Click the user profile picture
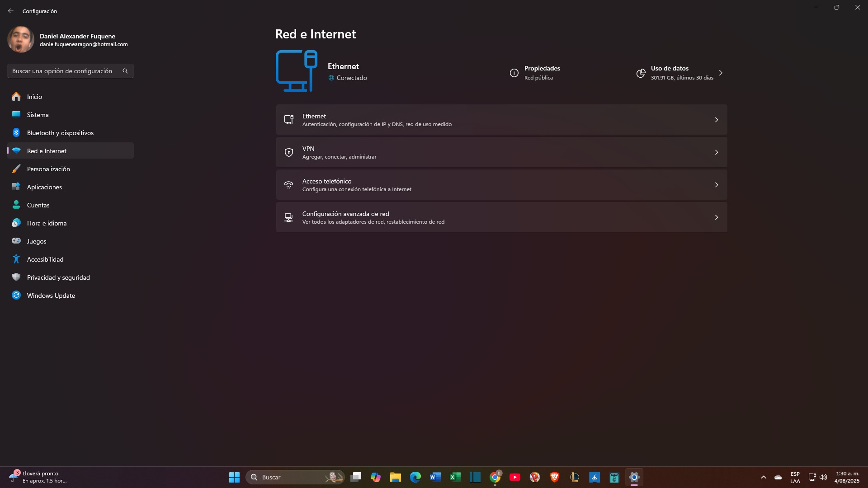This screenshot has height=488, width=868. 21,39
